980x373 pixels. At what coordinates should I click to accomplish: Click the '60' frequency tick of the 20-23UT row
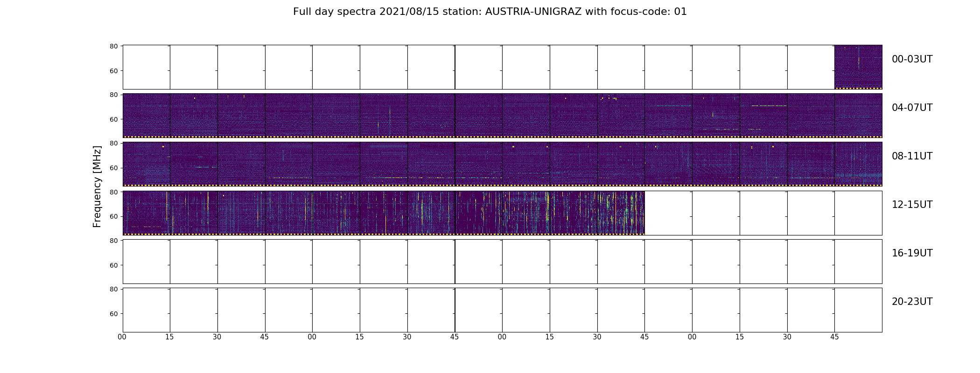(113, 314)
